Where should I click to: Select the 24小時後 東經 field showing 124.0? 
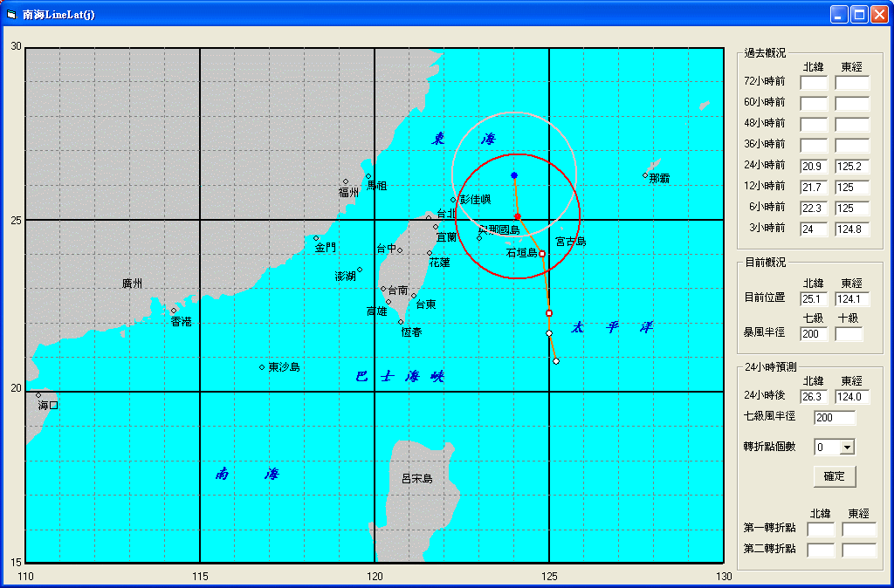(x=852, y=397)
